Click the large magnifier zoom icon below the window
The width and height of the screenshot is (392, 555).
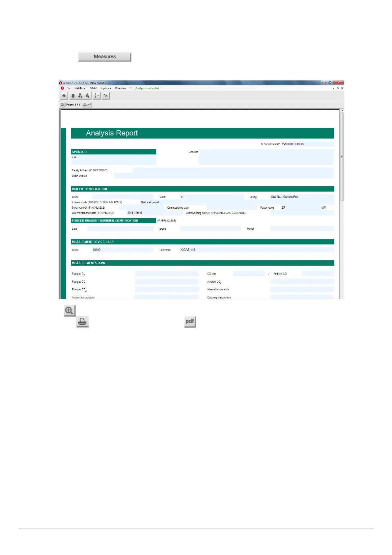click(70, 311)
